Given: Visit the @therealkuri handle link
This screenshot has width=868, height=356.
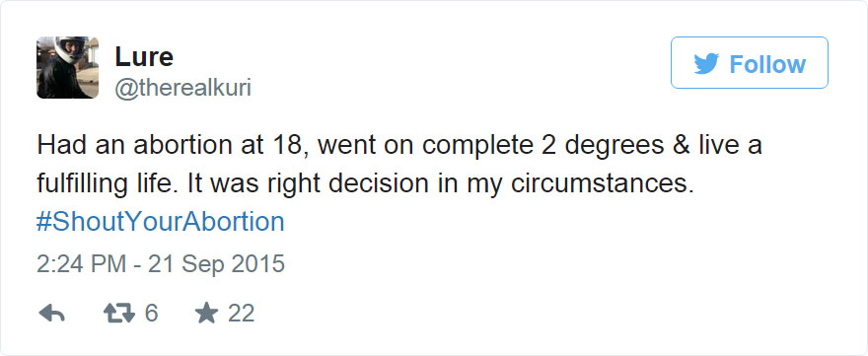Looking at the screenshot, I should click(182, 88).
